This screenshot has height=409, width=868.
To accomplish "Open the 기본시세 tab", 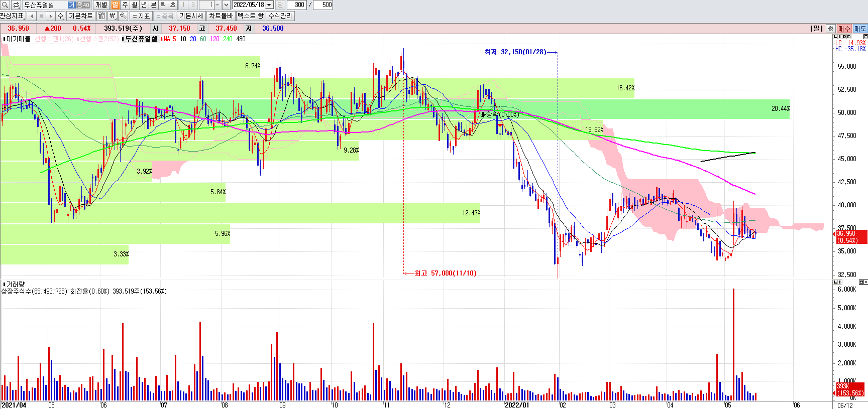I will point(191,16).
